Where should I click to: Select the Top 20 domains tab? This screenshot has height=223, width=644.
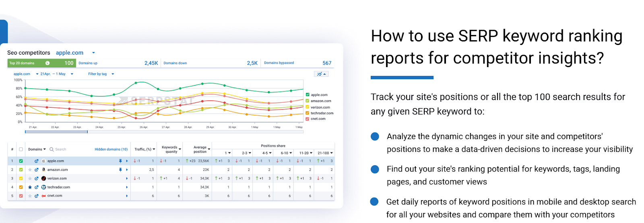pyautogui.click(x=41, y=63)
